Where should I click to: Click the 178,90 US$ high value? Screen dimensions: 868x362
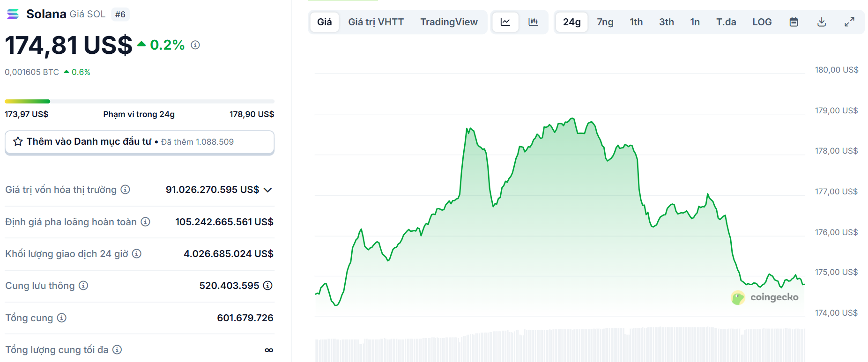(252, 114)
